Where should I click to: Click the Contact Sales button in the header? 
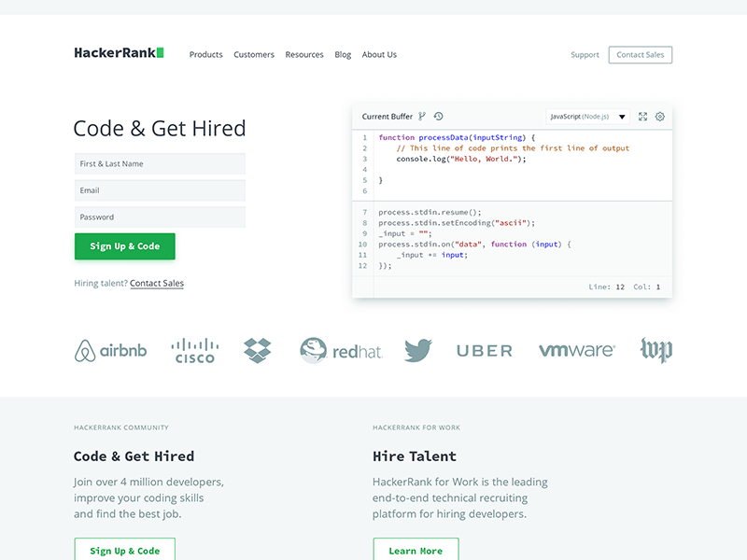641,54
